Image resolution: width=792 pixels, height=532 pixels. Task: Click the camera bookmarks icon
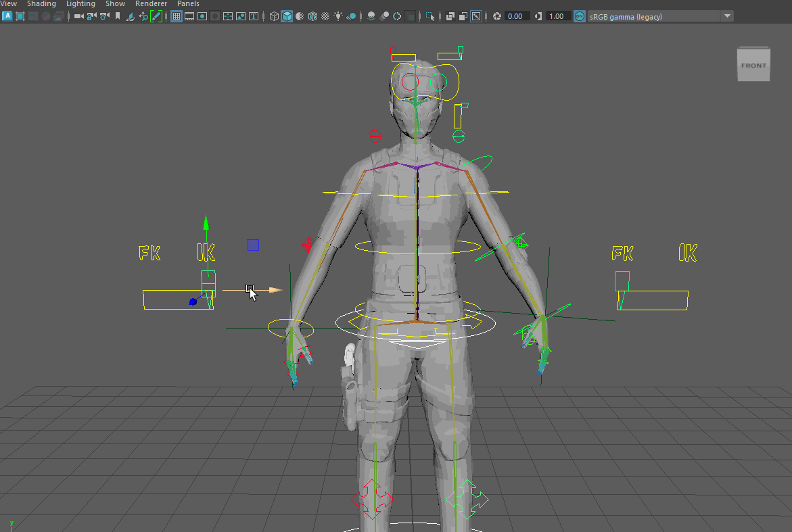118,16
